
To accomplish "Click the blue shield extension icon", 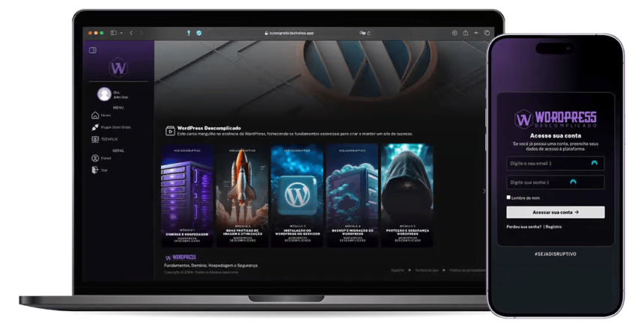I will pyautogui.click(x=198, y=33).
